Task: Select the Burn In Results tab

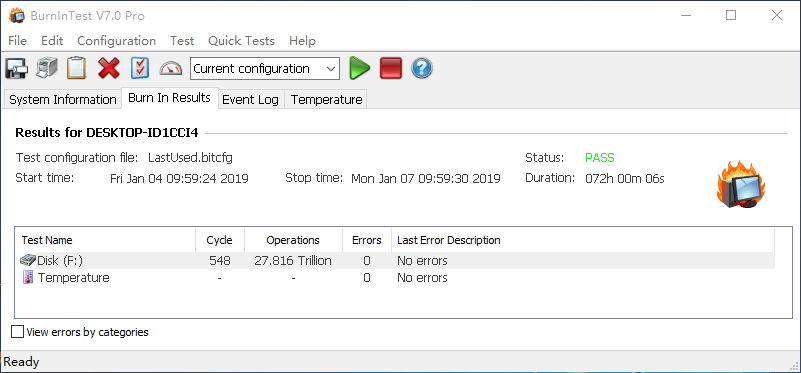Action: click(170, 98)
